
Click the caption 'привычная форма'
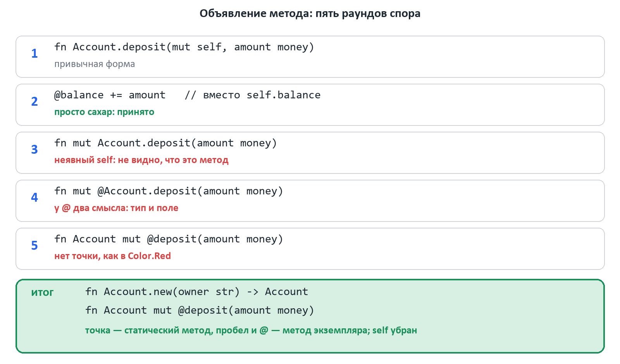(x=95, y=64)
